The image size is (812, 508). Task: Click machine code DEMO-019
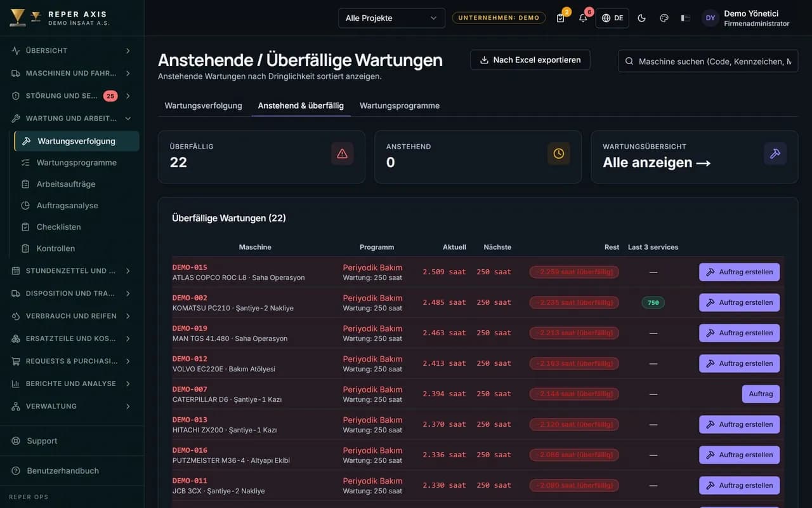coord(190,328)
